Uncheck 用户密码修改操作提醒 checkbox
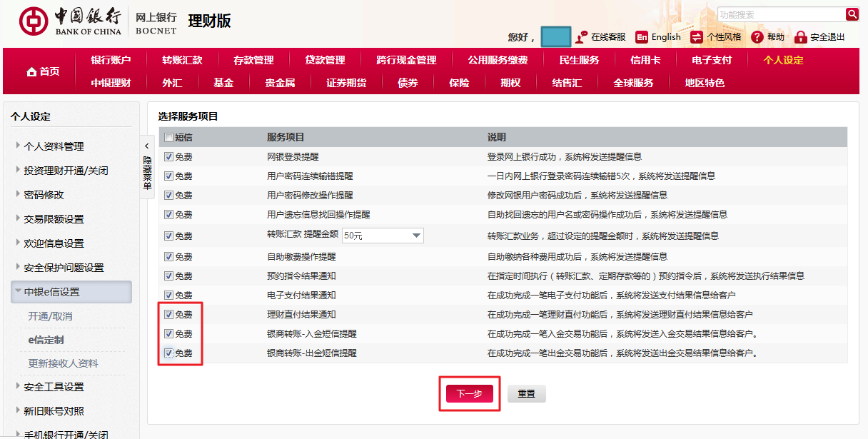Image resolution: width=868 pixels, height=439 pixels. coord(168,195)
